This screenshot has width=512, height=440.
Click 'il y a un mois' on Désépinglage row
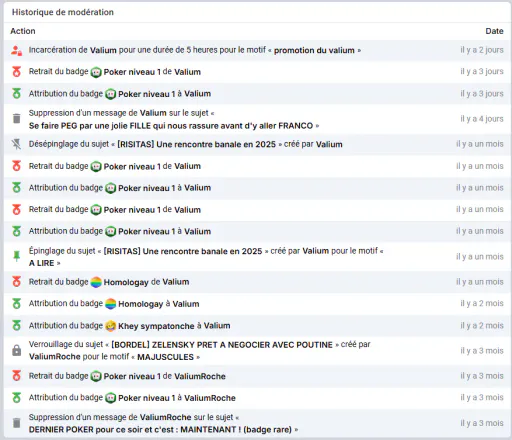(480, 144)
